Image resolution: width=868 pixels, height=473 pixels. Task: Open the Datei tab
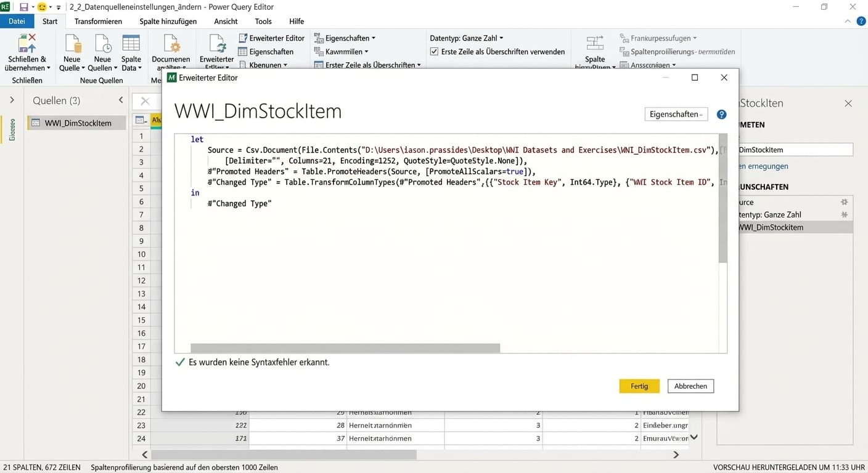17,21
